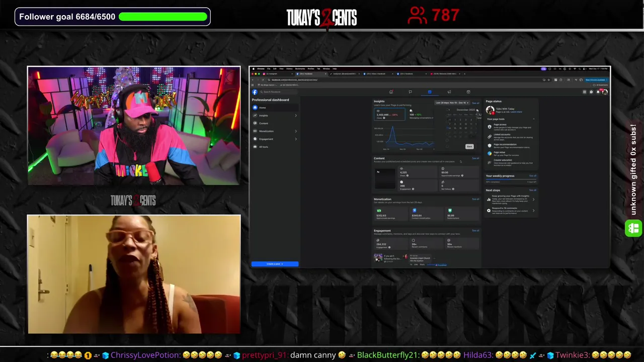Image resolution: width=644 pixels, height=362 pixels.
Task: Click the Create a post button
Action: tap(275, 264)
